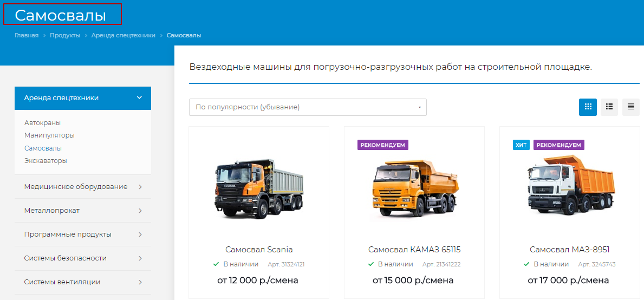Click price от 17 000 р./смена
Viewport: 644px width, 300px height.
568,281
